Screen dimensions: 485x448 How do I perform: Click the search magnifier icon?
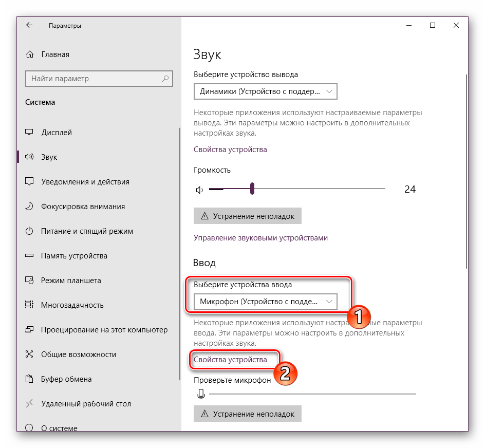[165, 79]
